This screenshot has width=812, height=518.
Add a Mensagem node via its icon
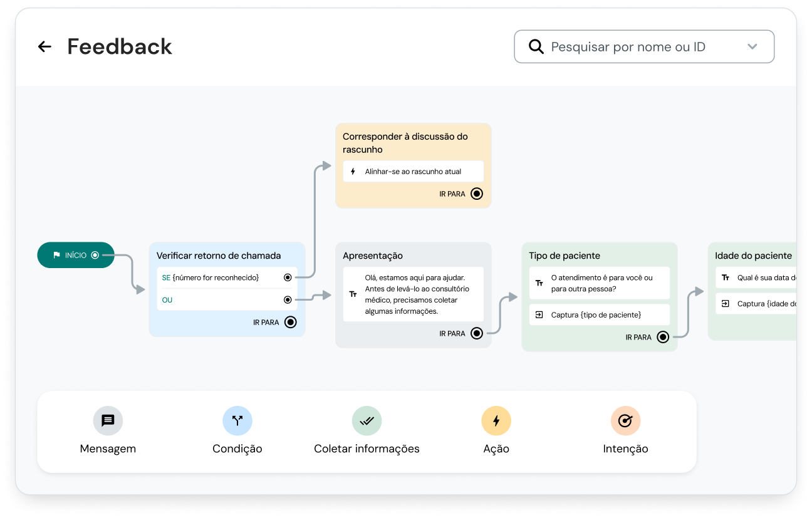[108, 421]
